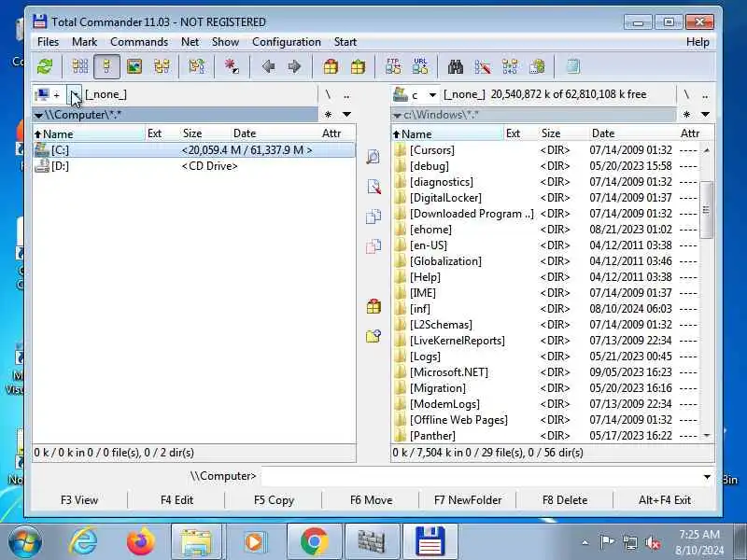Screen dimensions: 747x560
Task: Open the Mark menu
Action: pos(84,42)
